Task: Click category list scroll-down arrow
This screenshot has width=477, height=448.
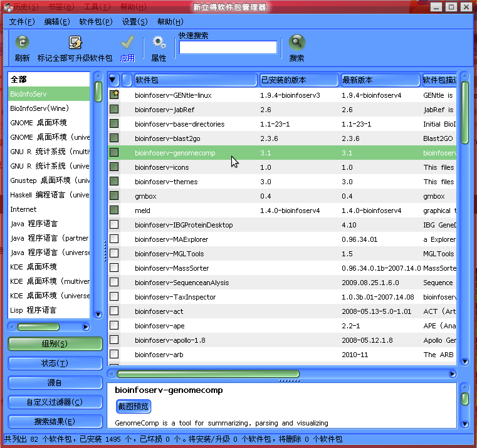Action: point(98,314)
